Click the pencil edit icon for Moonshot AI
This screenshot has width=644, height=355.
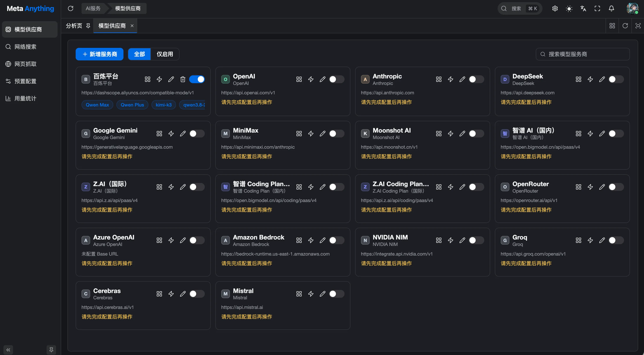(x=462, y=134)
